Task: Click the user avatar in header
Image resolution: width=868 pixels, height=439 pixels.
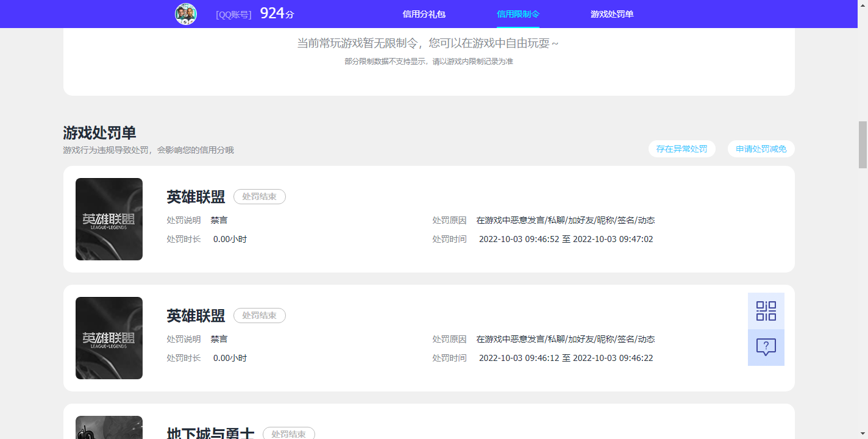Action: coord(186,14)
